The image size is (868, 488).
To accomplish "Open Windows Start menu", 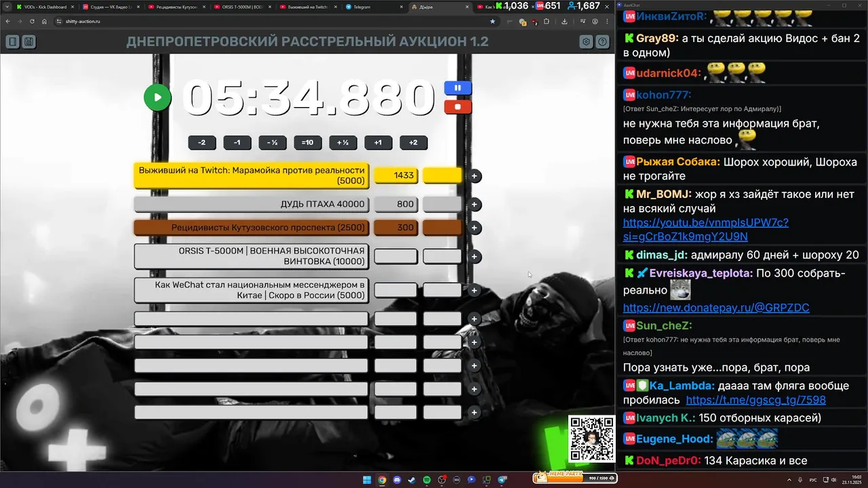I will (x=367, y=480).
